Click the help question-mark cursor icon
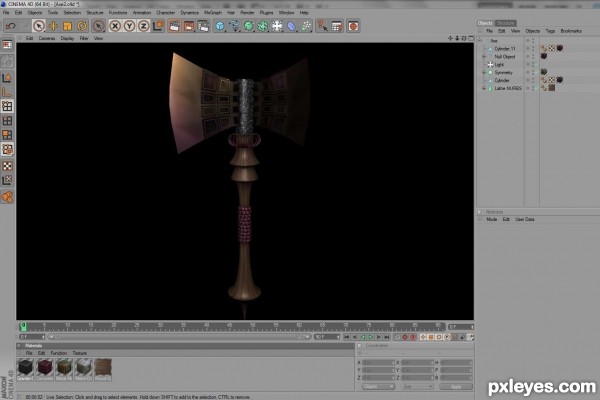The width and height of the screenshot is (600, 400). [322, 26]
